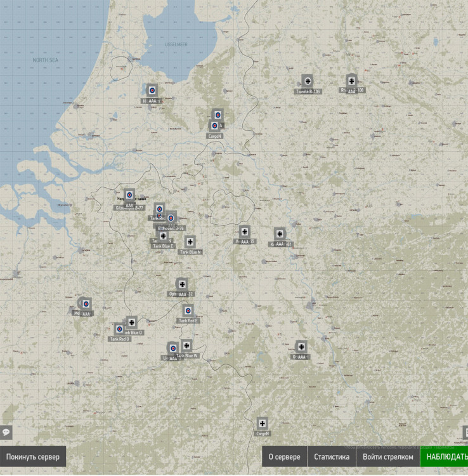Select the Tank Blue N German cross icon
Image resolution: width=468 pixels, height=476 pixels.
tap(190, 242)
